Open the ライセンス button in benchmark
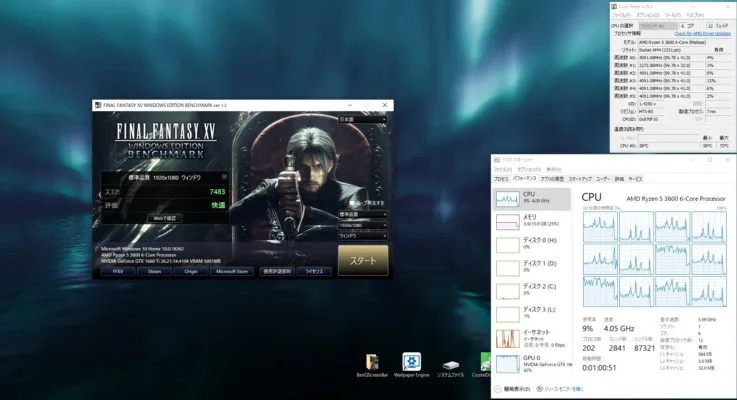737x400 pixels. click(x=314, y=271)
